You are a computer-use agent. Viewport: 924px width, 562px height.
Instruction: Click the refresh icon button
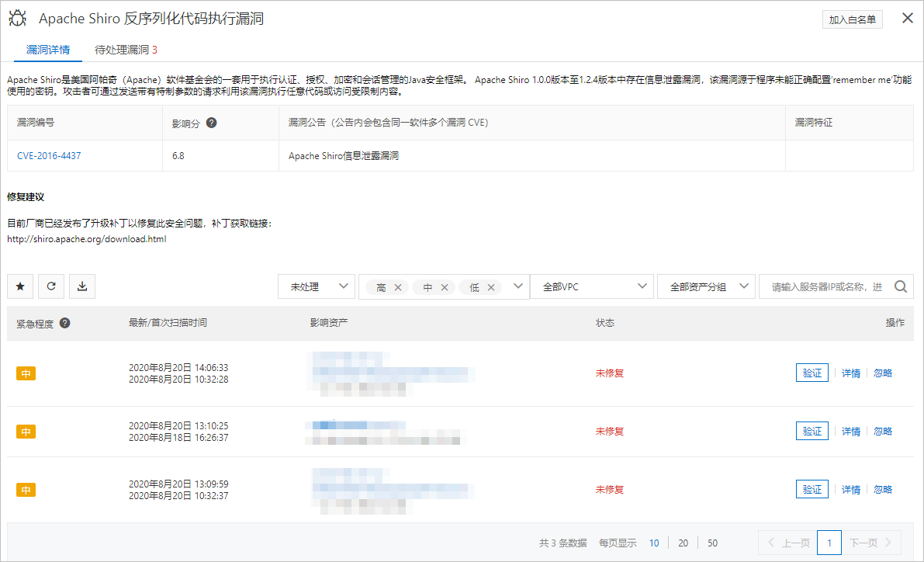51,286
